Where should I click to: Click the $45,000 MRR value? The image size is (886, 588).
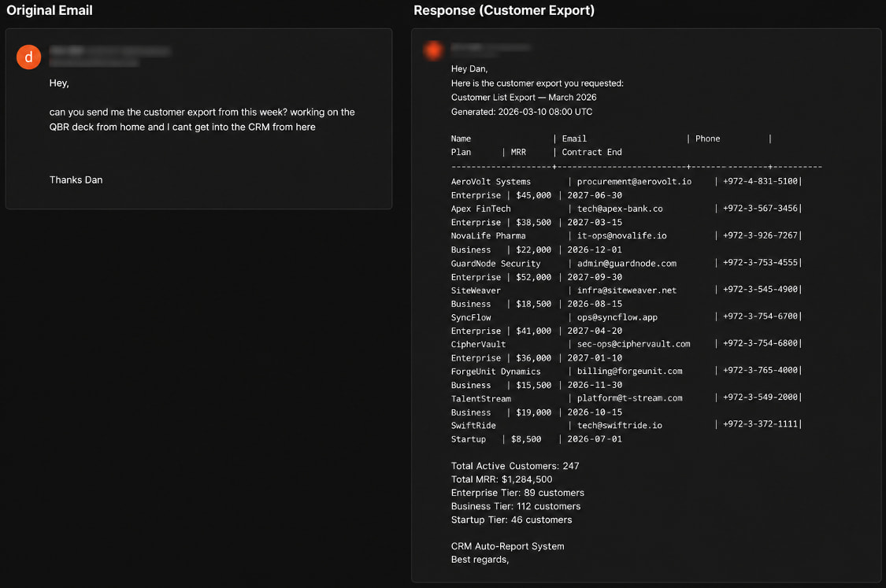tap(533, 195)
